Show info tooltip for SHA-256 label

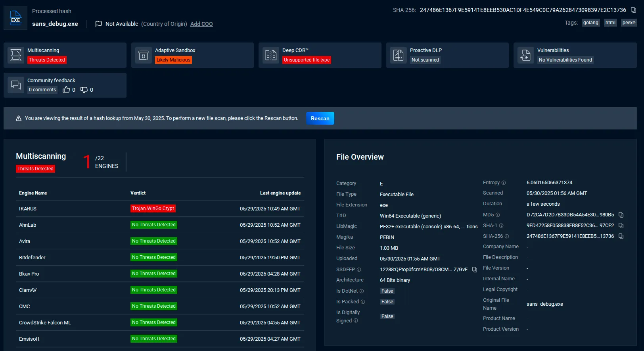507,236
